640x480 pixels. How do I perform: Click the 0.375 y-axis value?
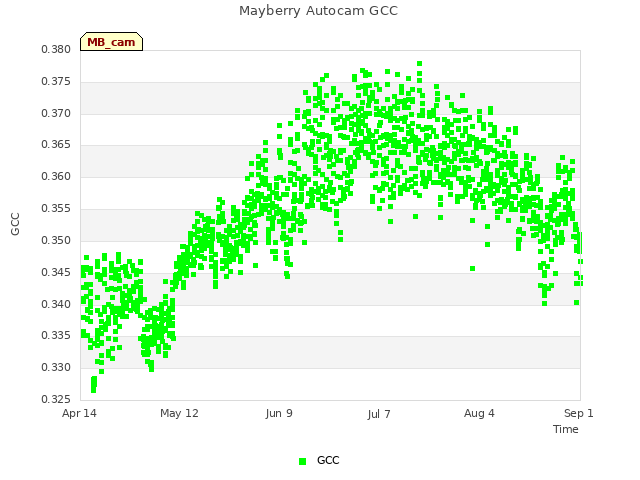point(56,82)
